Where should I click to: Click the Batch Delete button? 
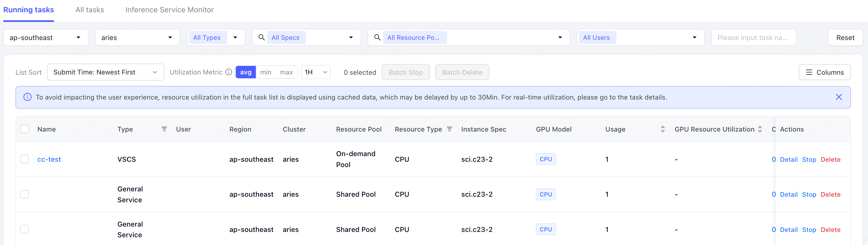coord(462,72)
